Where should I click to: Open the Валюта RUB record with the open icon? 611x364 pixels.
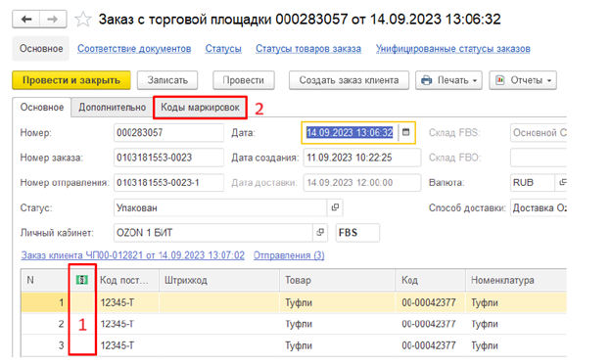coord(562,182)
